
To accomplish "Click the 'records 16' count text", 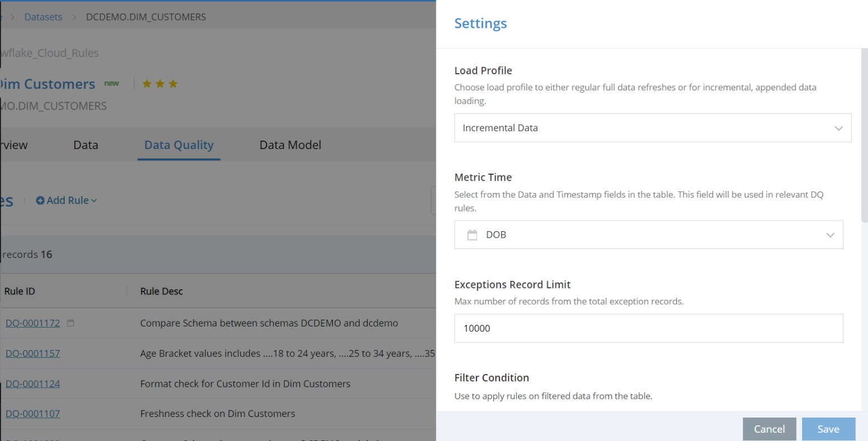I will 27,255.
